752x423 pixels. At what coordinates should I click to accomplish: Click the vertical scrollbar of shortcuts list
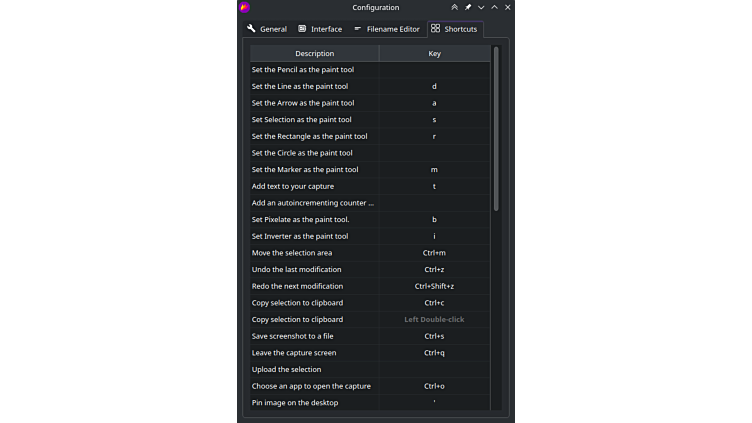click(x=495, y=130)
